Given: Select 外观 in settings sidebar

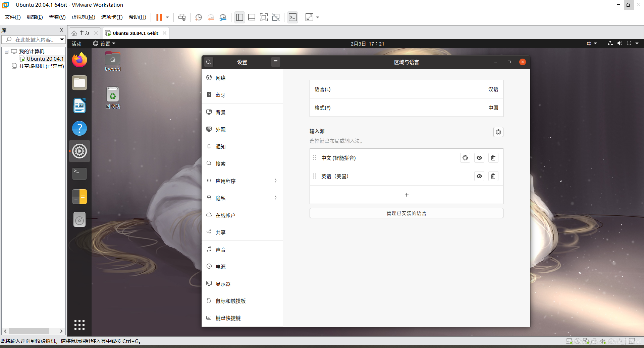Looking at the screenshot, I should pos(242,129).
